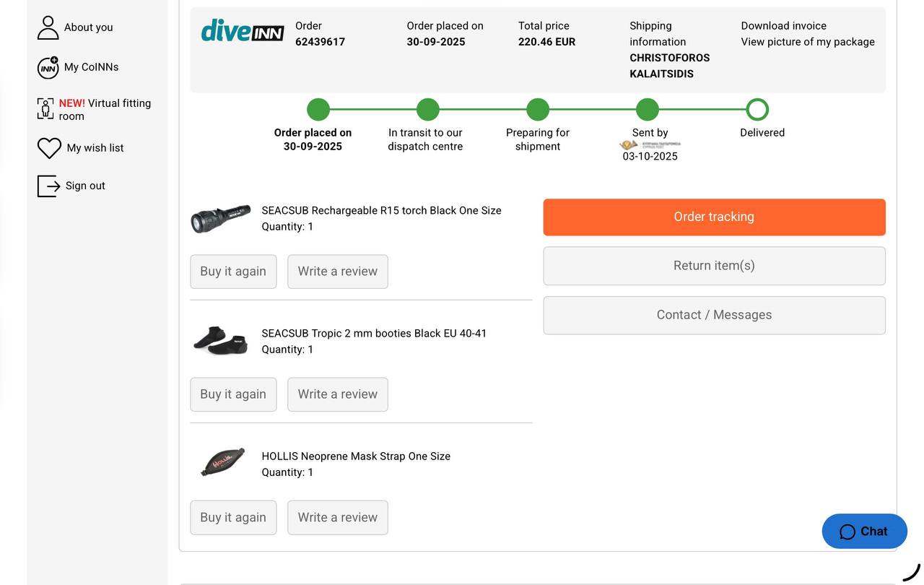Open the SEACSUB Tropic booties thumbnail
Screen dimensions: 924x585
tap(221, 341)
